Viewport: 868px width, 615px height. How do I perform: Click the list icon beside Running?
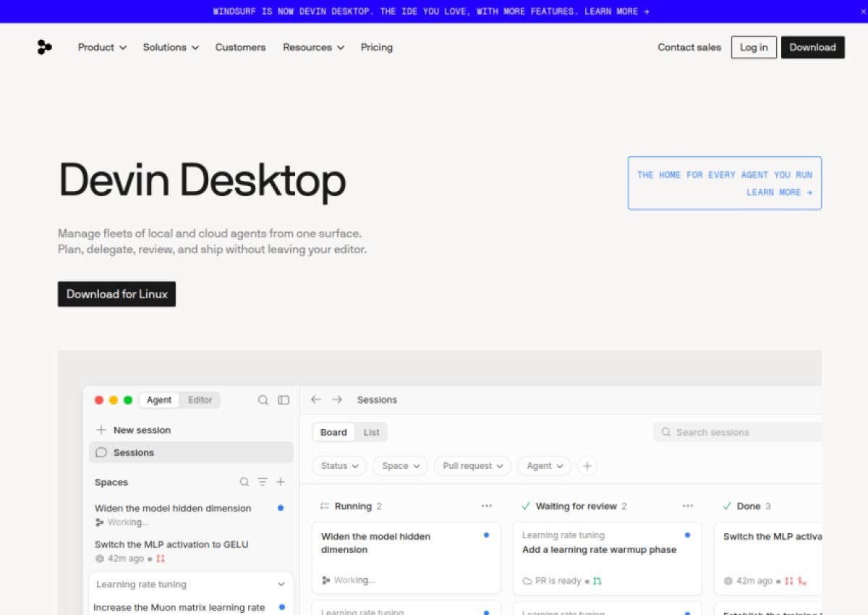(325, 506)
